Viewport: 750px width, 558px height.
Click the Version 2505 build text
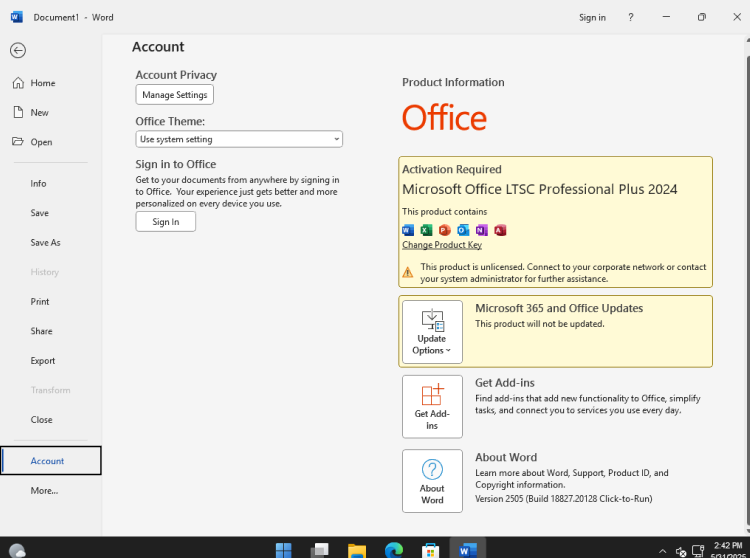563,499
